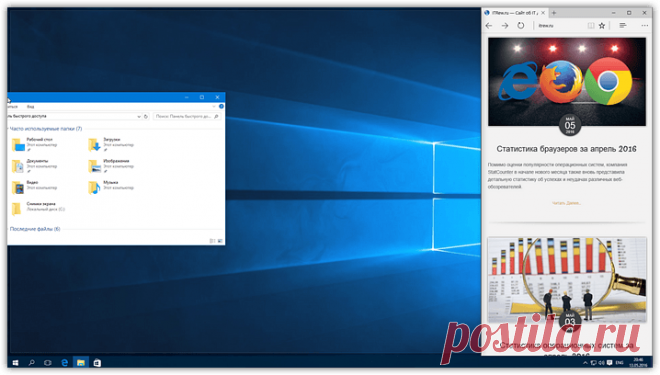This screenshot has height=375, width=660.
Task: Go back in the Edge browser
Action: tap(489, 26)
